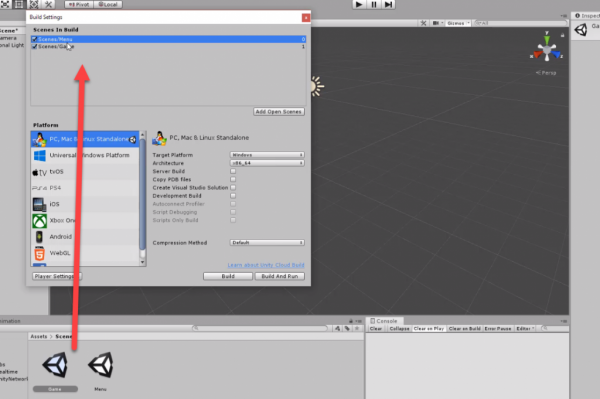The image size is (600, 399).
Task: Toggle the Persp projection label
Action: 546,73
